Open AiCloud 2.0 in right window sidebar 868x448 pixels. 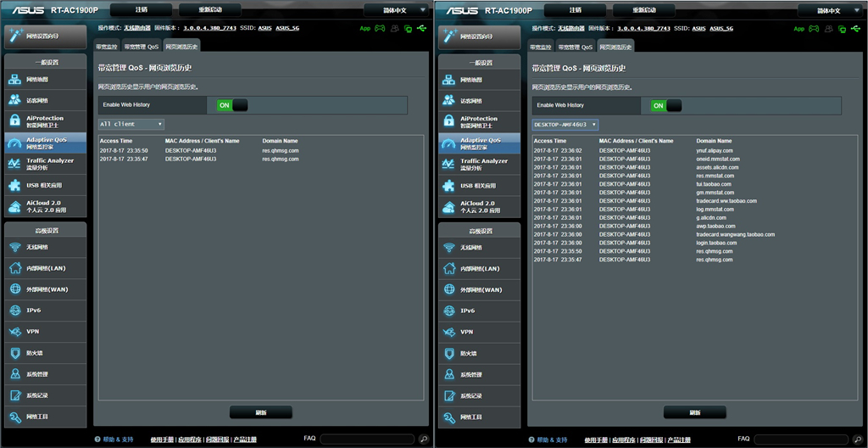pos(480,207)
